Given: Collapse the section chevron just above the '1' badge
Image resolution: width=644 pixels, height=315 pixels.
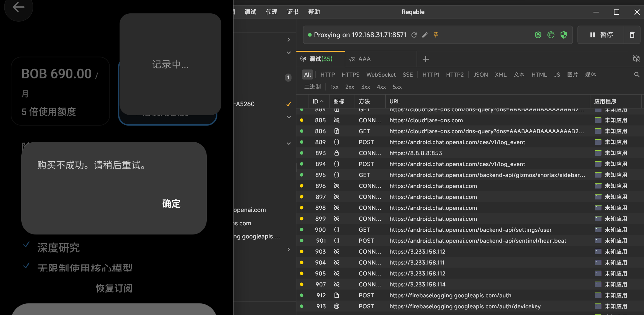Looking at the screenshot, I should (x=289, y=53).
